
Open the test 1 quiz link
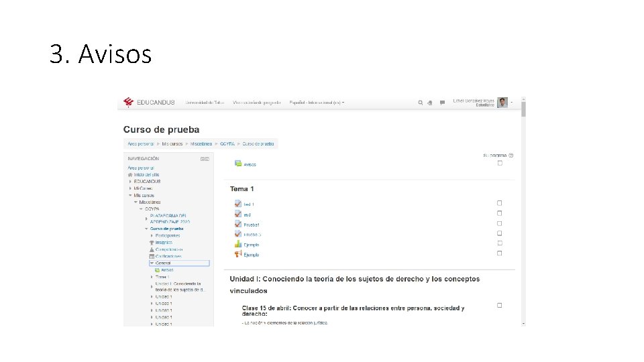(249, 204)
